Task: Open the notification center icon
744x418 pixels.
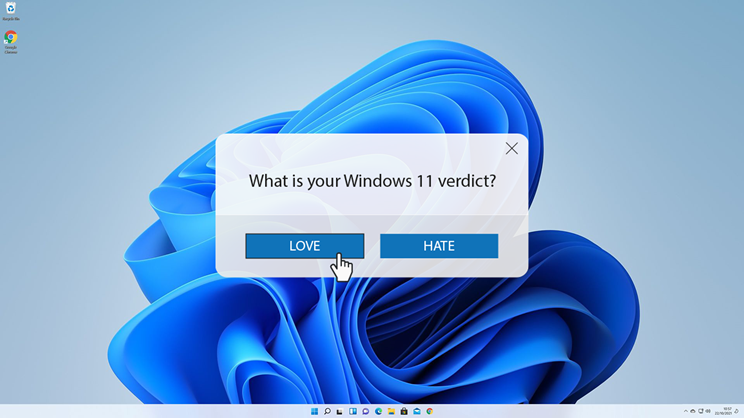Action: (736, 411)
